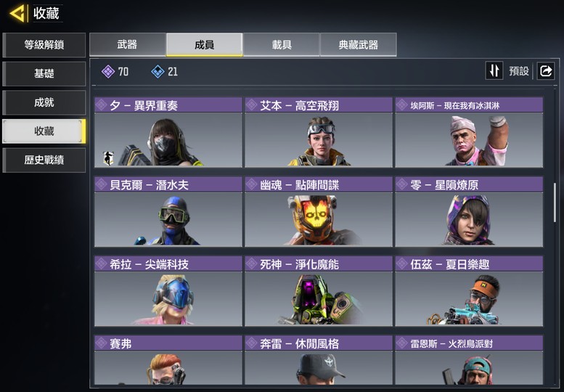Click the dancing emote icon on 夕 card
The image size is (564, 392).
[108, 158]
